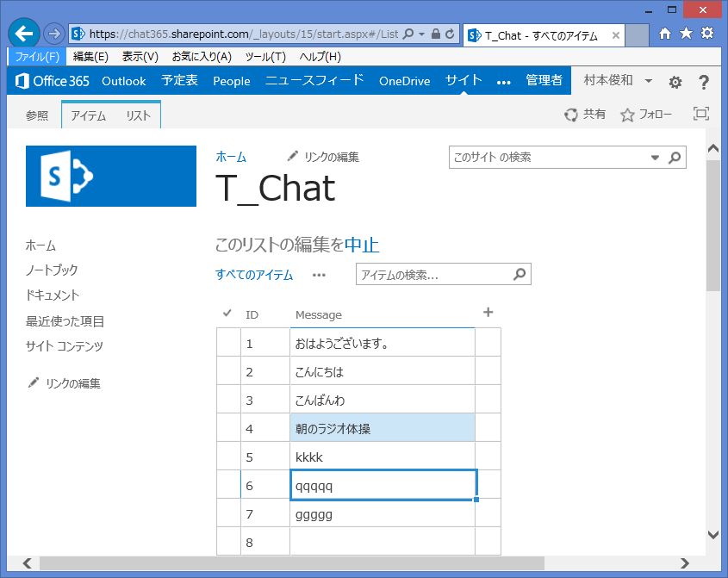The image size is (728, 578).
Task: Open ノートブック in the left navigation
Action: pos(52,270)
